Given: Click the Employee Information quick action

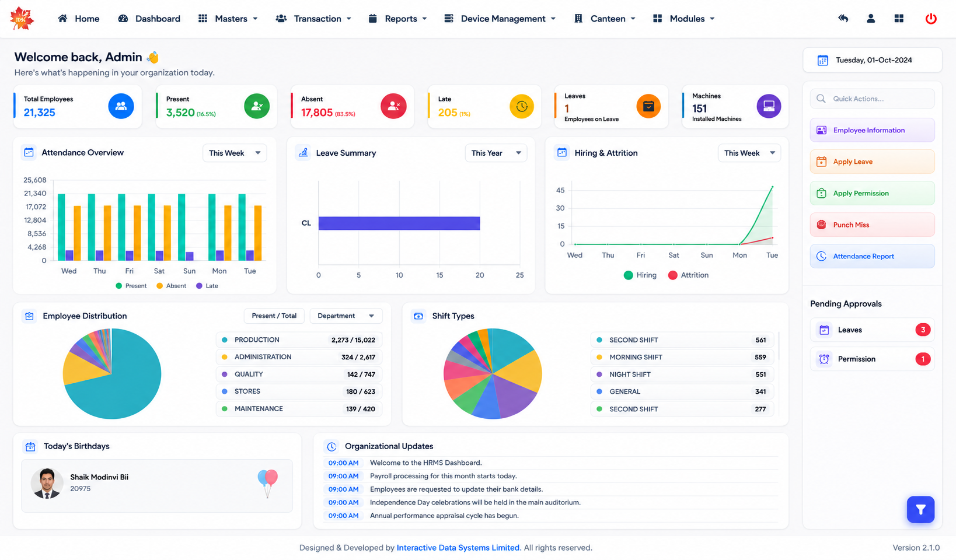Looking at the screenshot, I should click(x=872, y=130).
